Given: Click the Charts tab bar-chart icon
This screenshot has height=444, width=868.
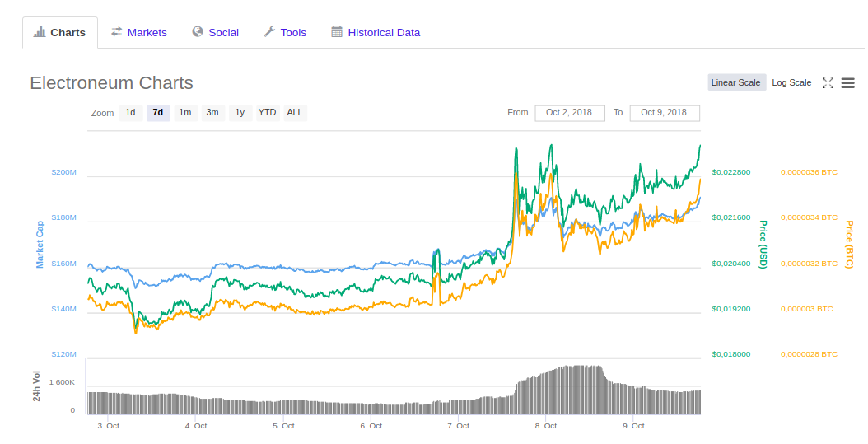Looking at the screenshot, I should coord(39,32).
